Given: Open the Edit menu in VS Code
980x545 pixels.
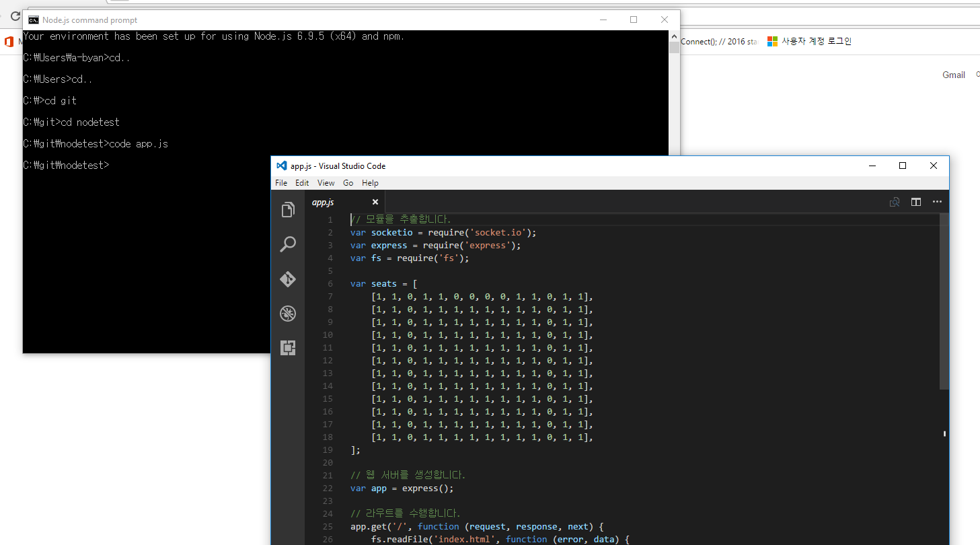Looking at the screenshot, I should coord(302,183).
